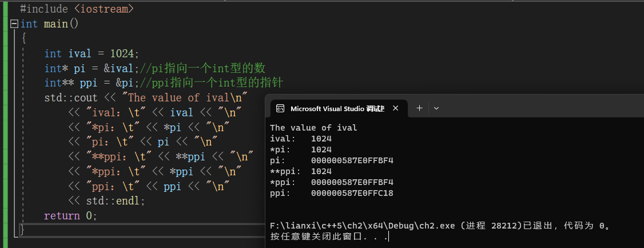Click the console exe path exit message line
644x248 pixels.
click(x=442, y=226)
